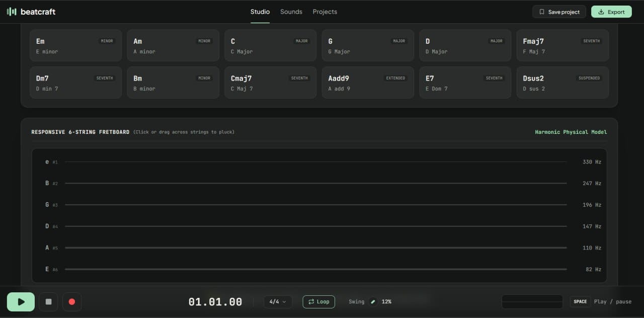Click the Harmonic Physical Model label
The height and width of the screenshot is (318, 644).
571,132
